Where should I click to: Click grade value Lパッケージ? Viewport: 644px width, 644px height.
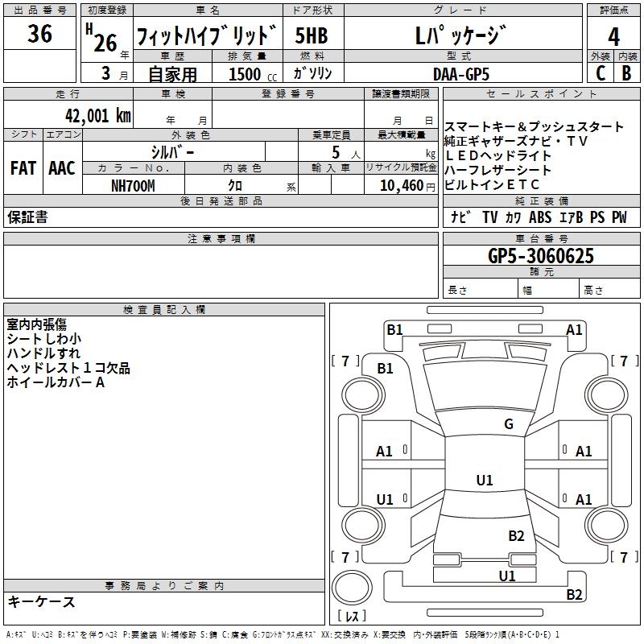coord(461,35)
